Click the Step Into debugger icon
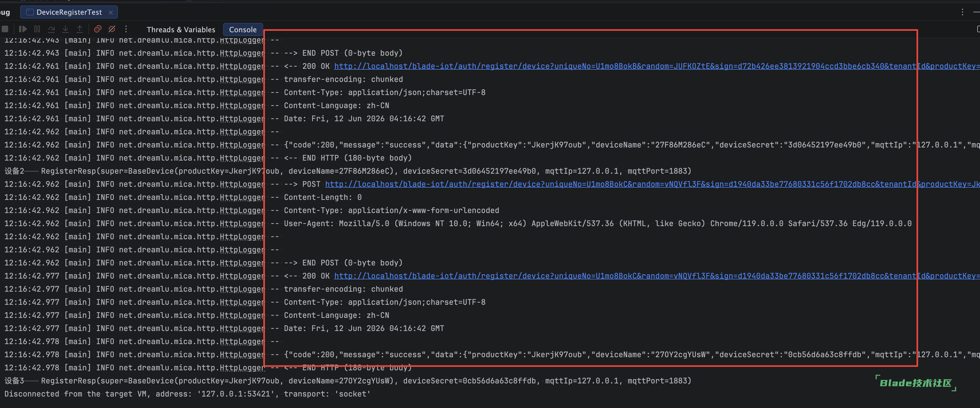This screenshot has height=408, width=980. 65,29
